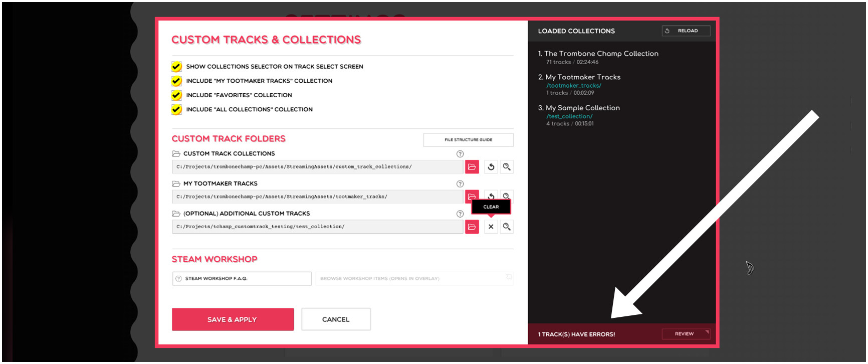The image size is (868, 364).
Task: Click the Custom Track Collections path field
Action: (x=318, y=167)
